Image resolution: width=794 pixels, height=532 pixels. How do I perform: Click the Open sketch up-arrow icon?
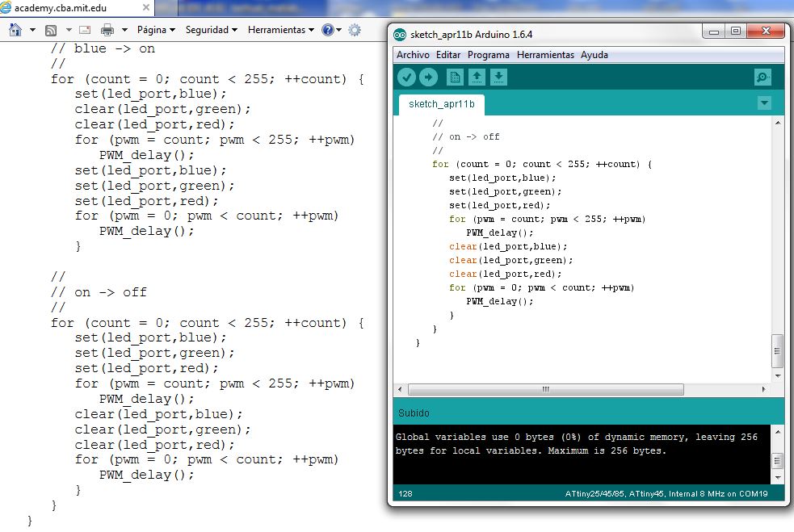[477, 77]
